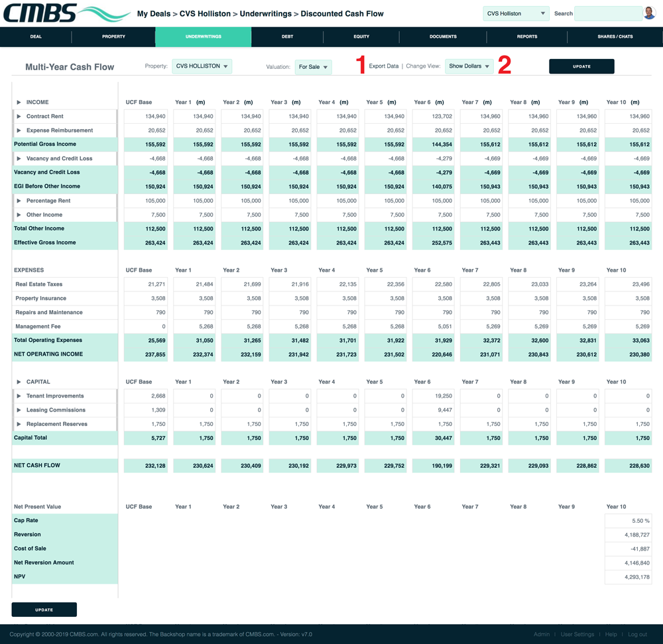Expand the INCOME section triangle
The height and width of the screenshot is (644, 663).
19,102
